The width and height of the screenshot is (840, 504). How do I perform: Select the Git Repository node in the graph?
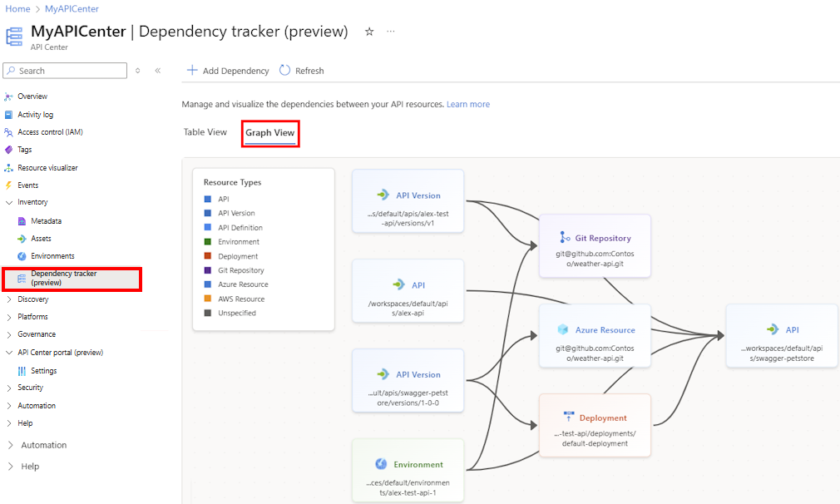point(595,246)
